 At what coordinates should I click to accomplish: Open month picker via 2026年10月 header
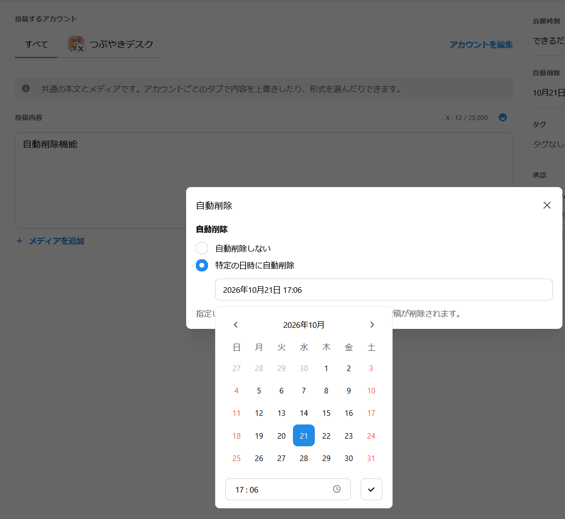[x=304, y=325]
